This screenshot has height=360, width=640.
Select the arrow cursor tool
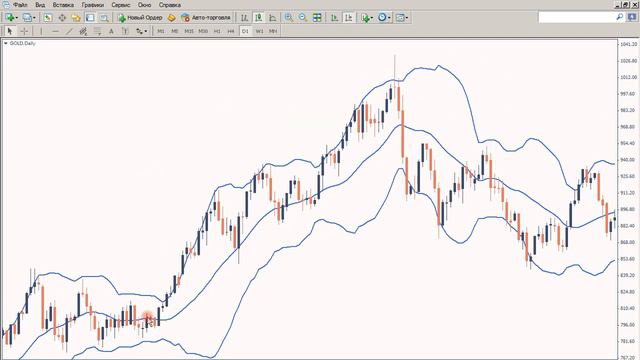[x=10, y=31]
